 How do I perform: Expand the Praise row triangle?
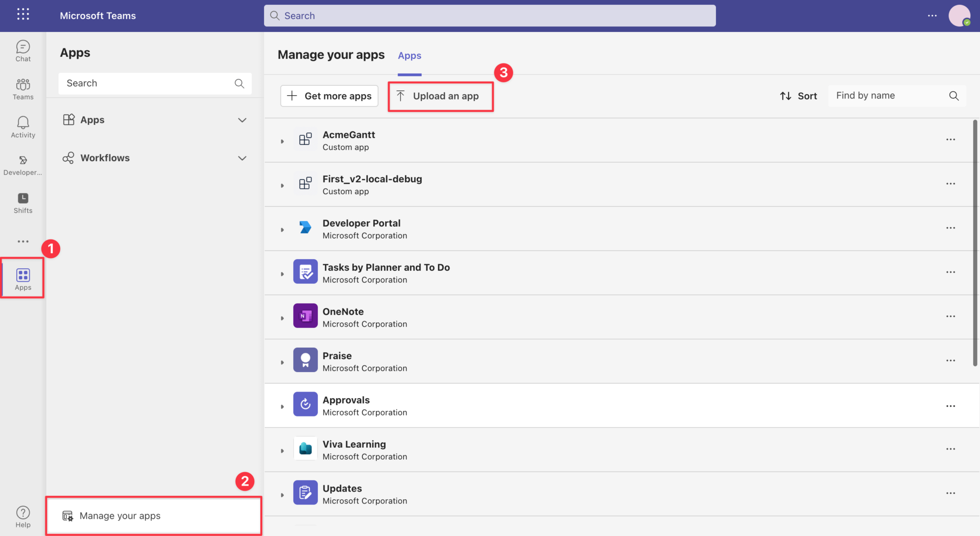[x=282, y=362]
